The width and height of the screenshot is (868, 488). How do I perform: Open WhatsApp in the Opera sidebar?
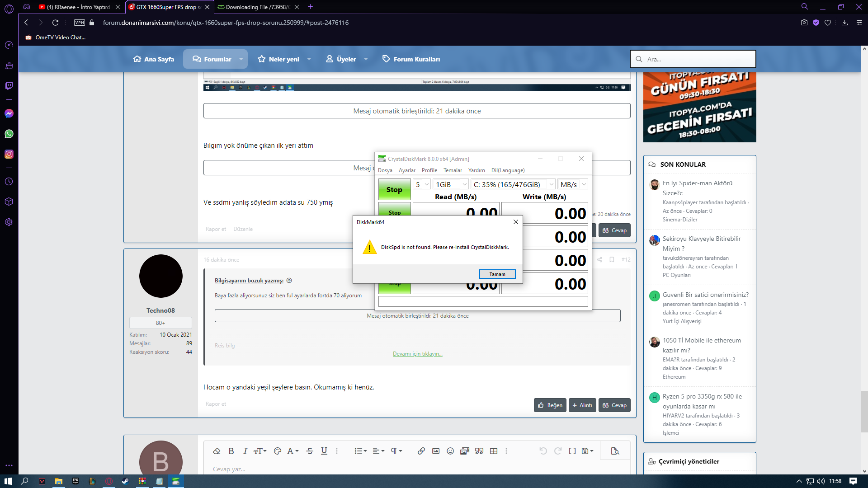point(9,134)
